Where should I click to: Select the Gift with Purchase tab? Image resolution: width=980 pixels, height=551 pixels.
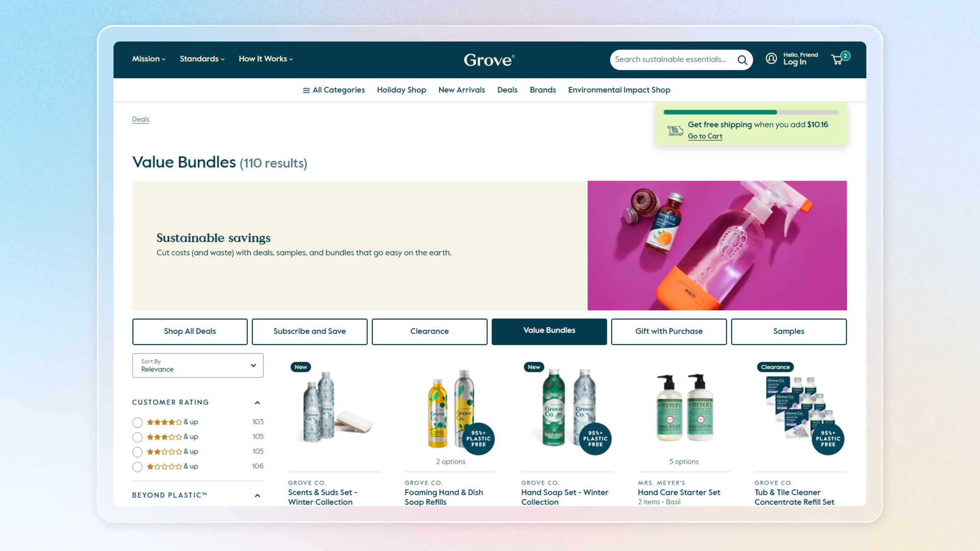point(669,331)
